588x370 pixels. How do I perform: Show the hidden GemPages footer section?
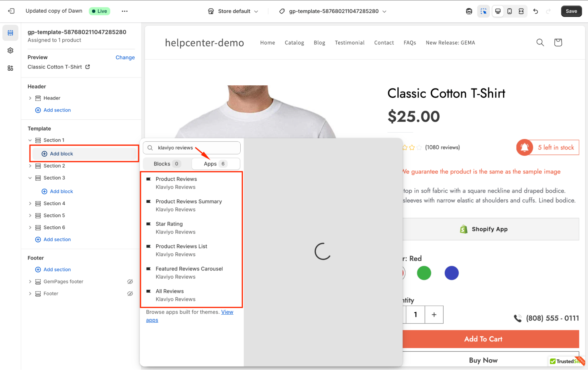click(x=130, y=281)
